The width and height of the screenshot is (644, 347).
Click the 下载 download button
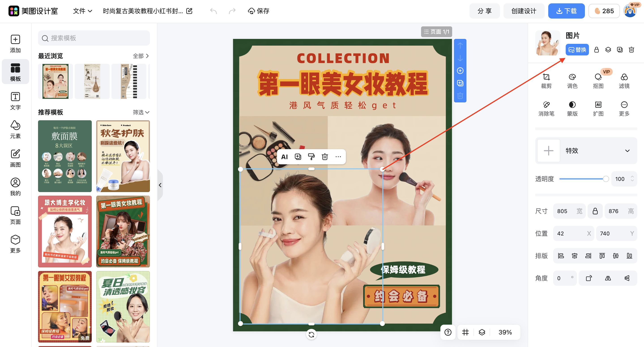pyautogui.click(x=566, y=11)
